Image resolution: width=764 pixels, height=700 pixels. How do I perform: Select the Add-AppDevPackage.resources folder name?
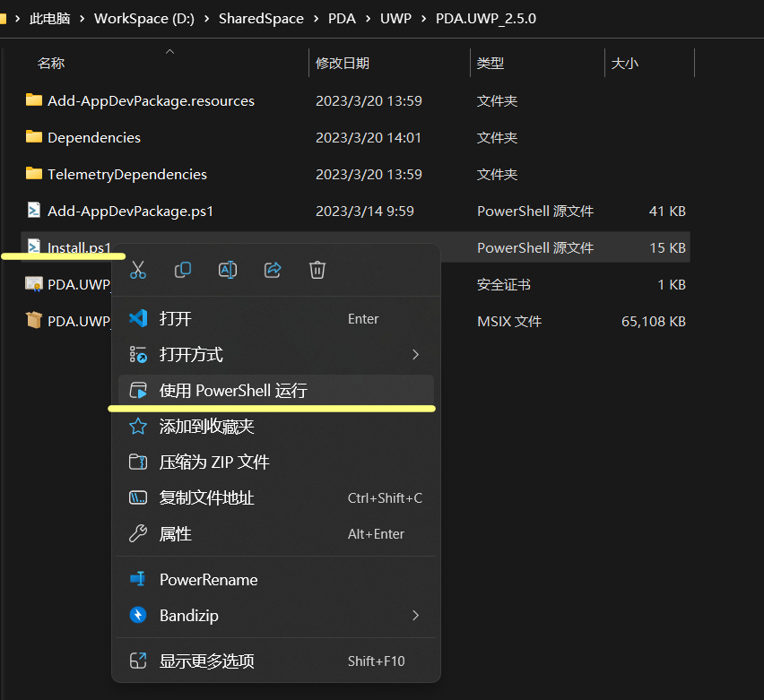[x=151, y=101]
